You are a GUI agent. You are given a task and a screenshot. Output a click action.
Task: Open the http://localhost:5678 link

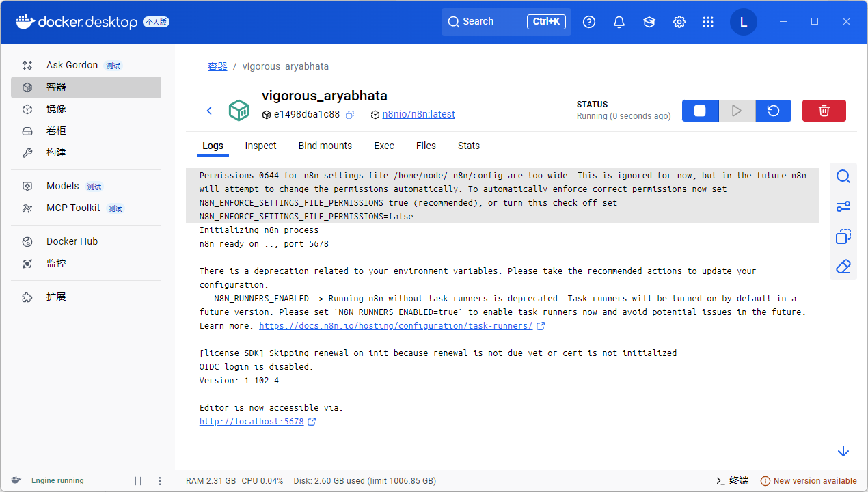click(251, 422)
